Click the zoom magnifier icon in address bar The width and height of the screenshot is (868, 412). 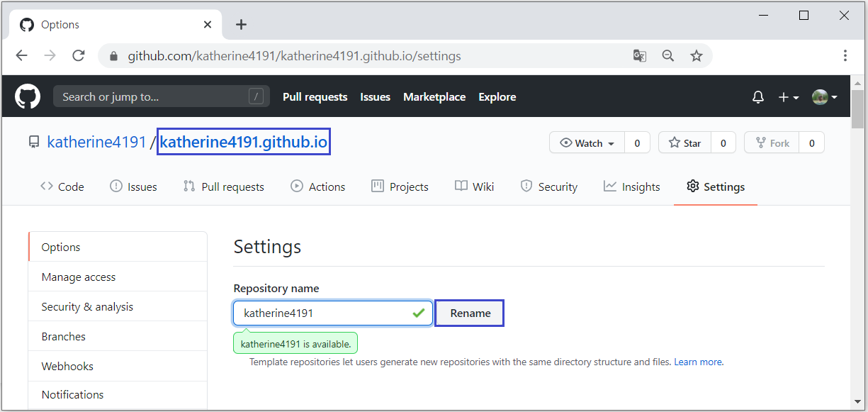[x=667, y=55]
